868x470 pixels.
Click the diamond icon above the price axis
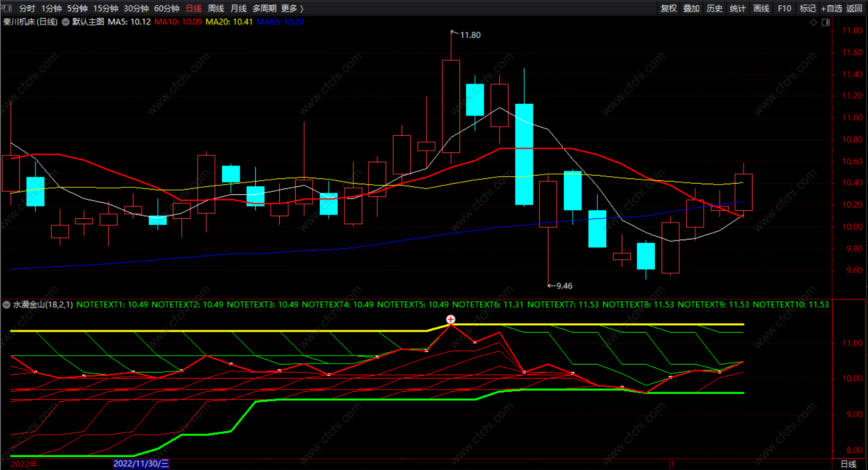click(813, 22)
